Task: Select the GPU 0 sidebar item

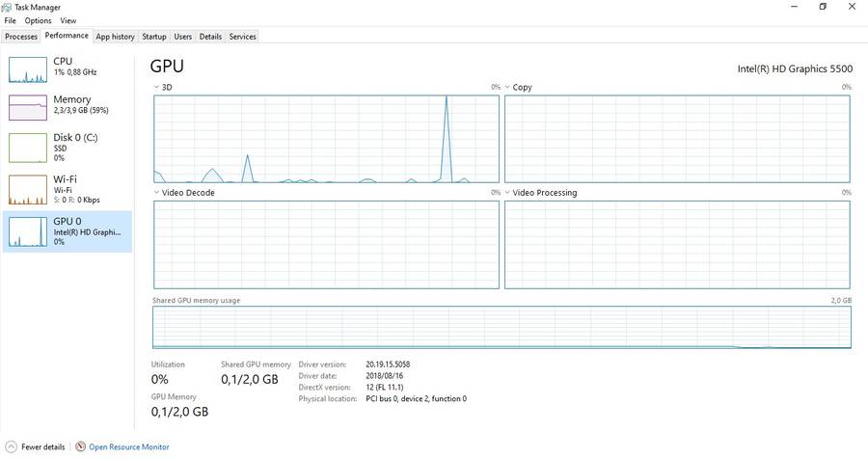Action: click(x=68, y=231)
